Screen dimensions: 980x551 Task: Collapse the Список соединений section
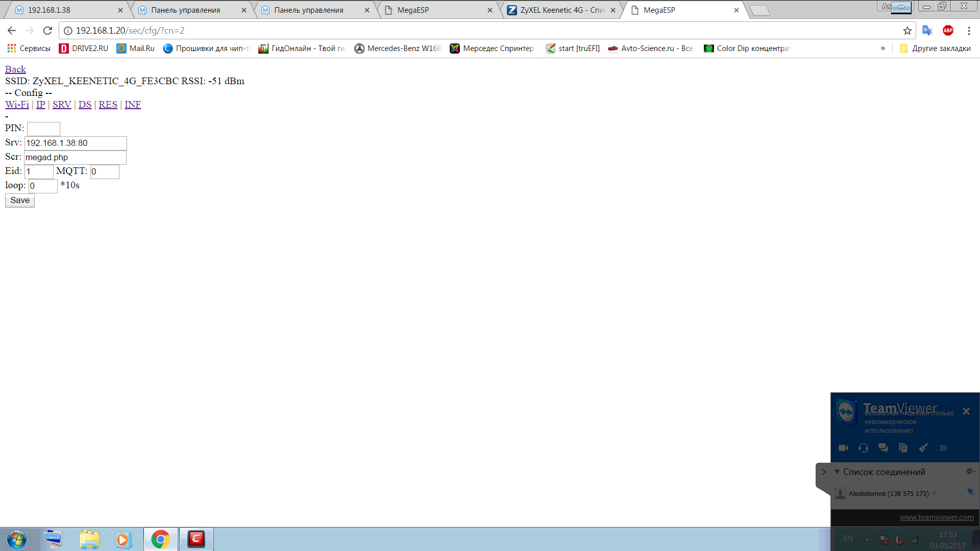tap(838, 471)
